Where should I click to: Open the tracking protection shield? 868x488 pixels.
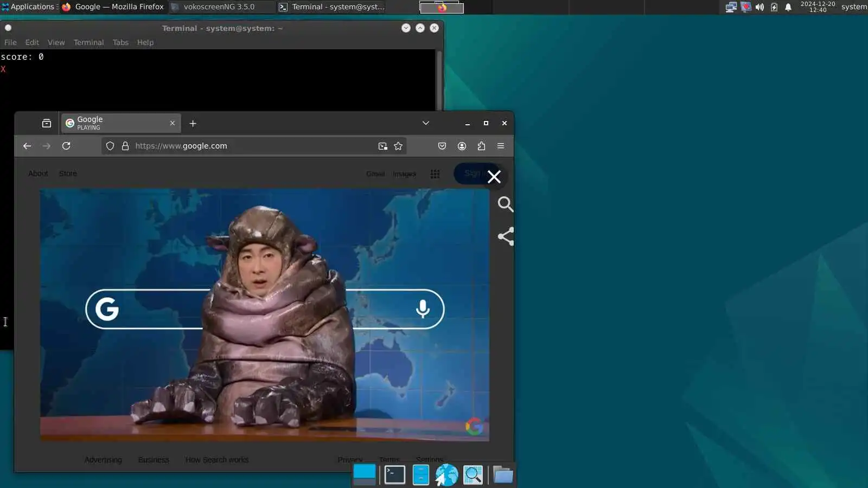[x=110, y=146]
